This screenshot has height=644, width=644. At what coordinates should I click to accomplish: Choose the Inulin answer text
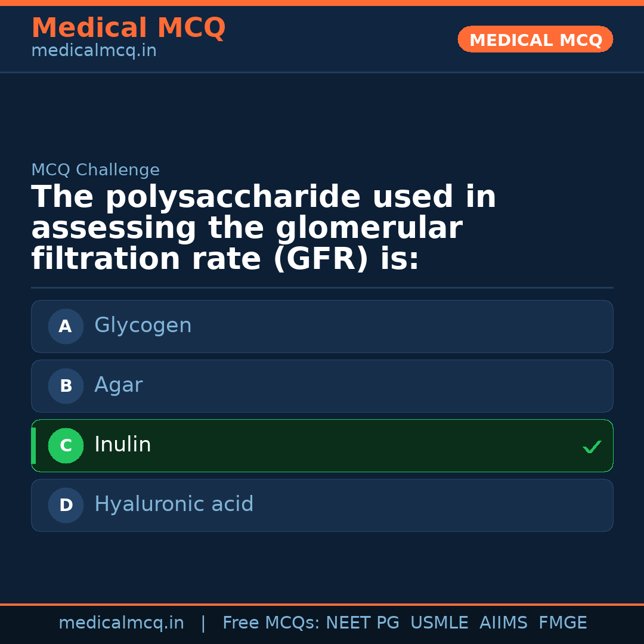pos(123,445)
